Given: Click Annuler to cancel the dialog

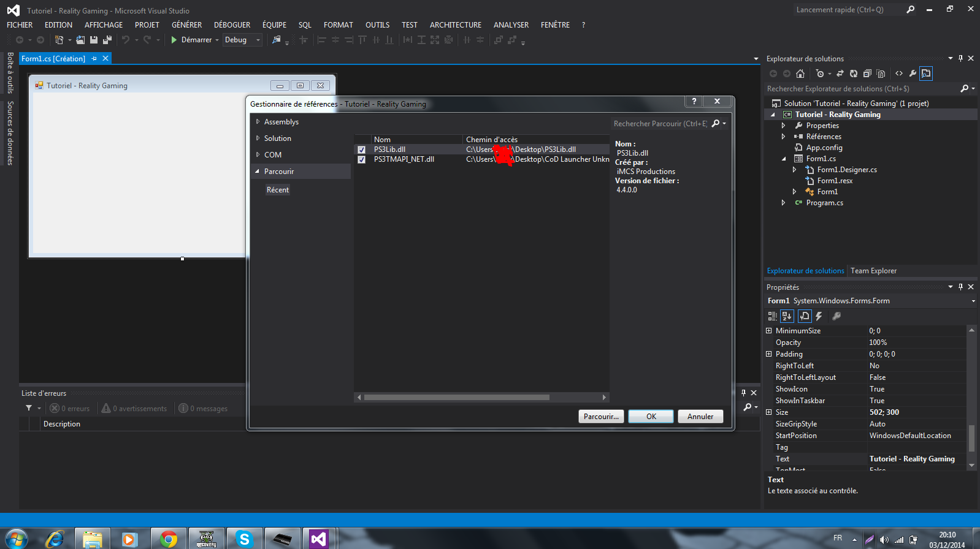Looking at the screenshot, I should 700,417.
